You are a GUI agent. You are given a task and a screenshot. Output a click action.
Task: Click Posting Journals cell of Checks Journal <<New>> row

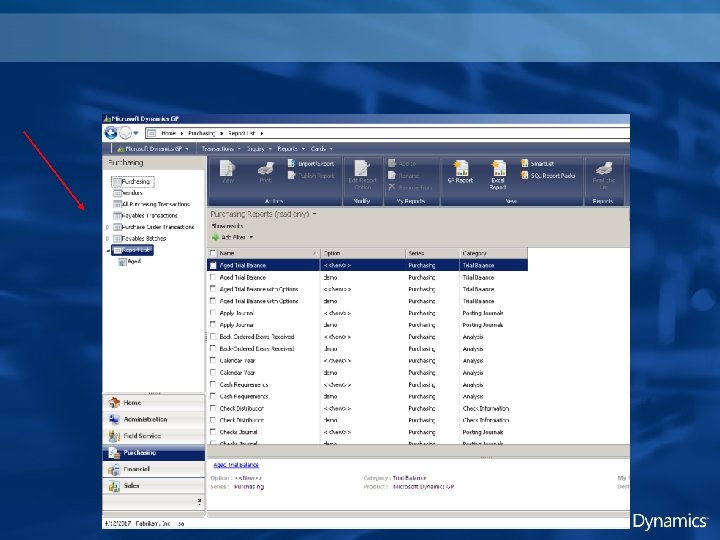pyautogui.click(x=483, y=432)
